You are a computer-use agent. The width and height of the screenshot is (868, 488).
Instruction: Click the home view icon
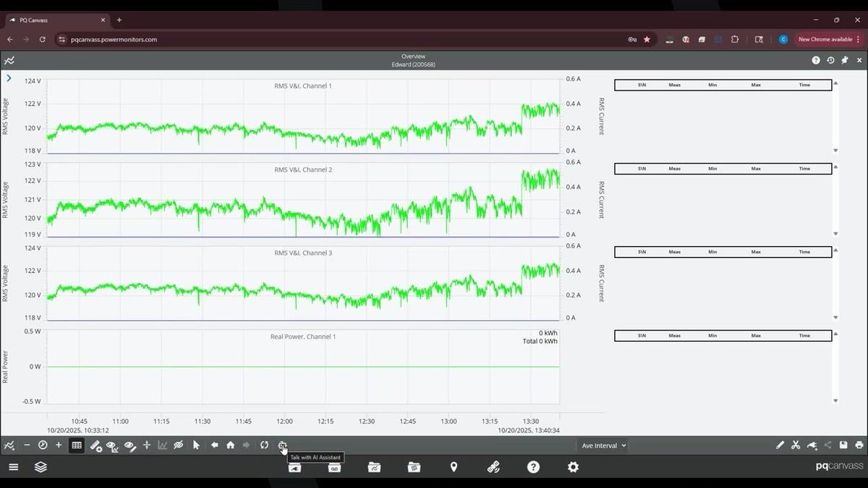pyautogui.click(x=230, y=445)
